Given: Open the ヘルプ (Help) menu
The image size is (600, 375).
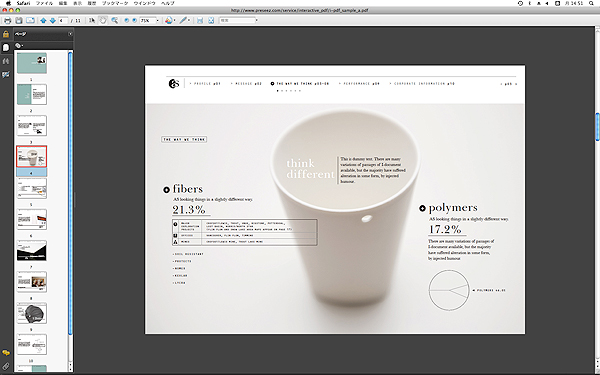Looking at the screenshot, I should point(167,3).
